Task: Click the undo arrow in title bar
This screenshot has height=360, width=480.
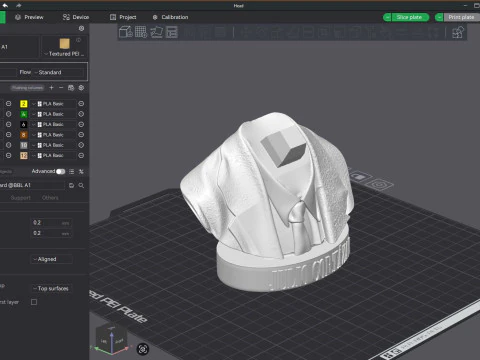Action: [5, 5]
